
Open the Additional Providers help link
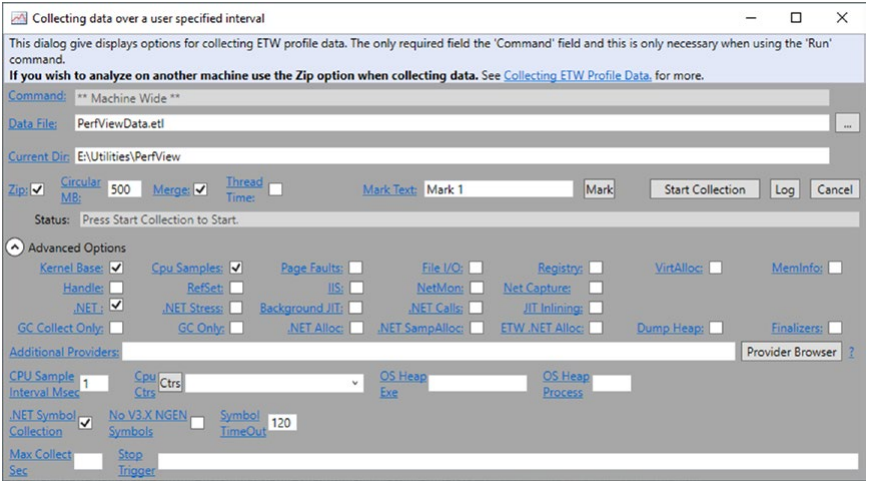click(x=64, y=351)
